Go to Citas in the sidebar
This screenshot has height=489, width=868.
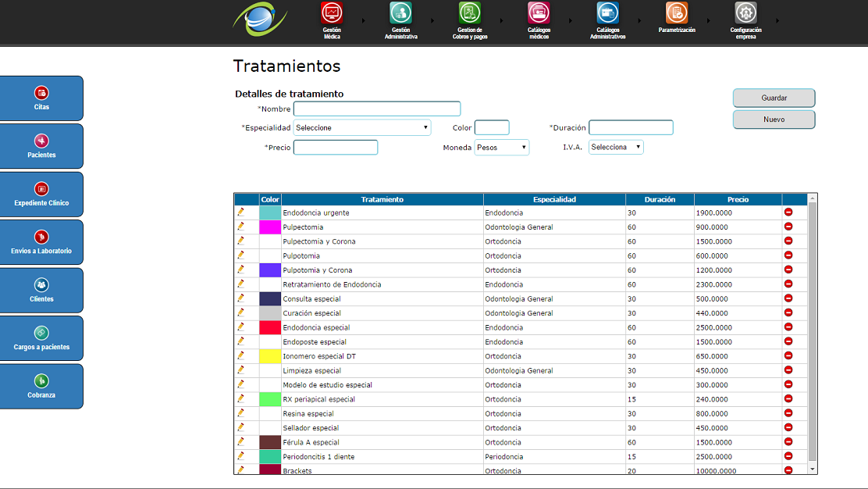tap(41, 98)
